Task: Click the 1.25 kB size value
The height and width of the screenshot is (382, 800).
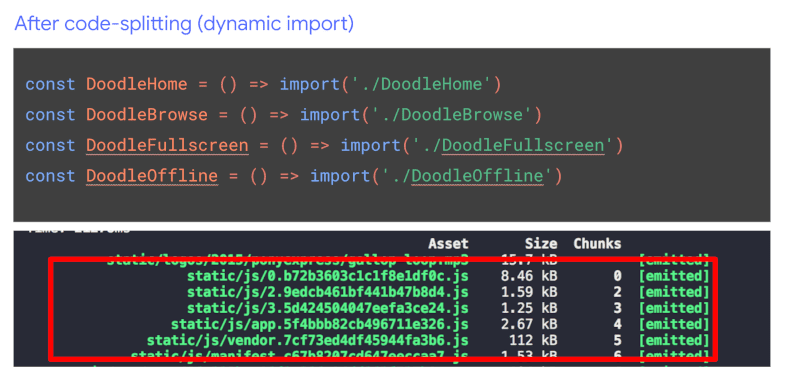Action: click(x=529, y=309)
